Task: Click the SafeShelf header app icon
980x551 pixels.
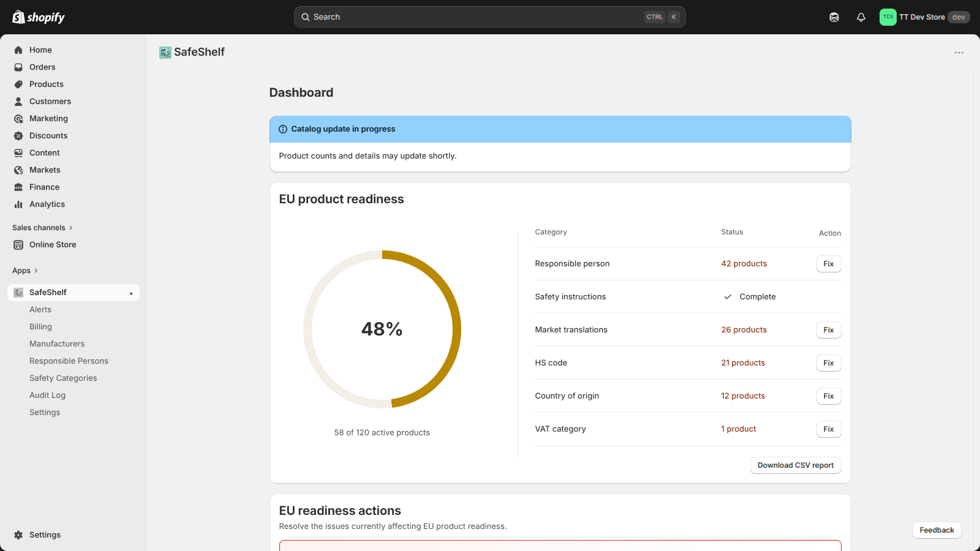Action: (165, 53)
